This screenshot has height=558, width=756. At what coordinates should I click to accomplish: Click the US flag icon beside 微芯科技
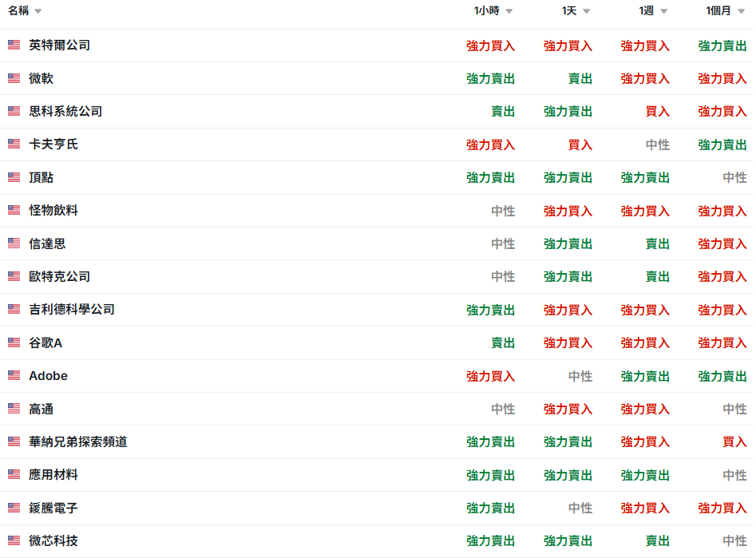coord(14,540)
